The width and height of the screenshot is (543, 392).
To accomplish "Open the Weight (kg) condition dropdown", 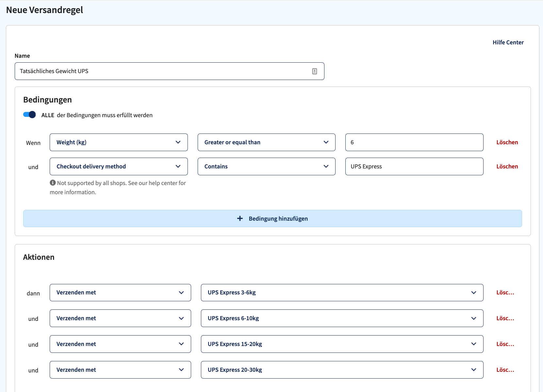I will pos(119,142).
